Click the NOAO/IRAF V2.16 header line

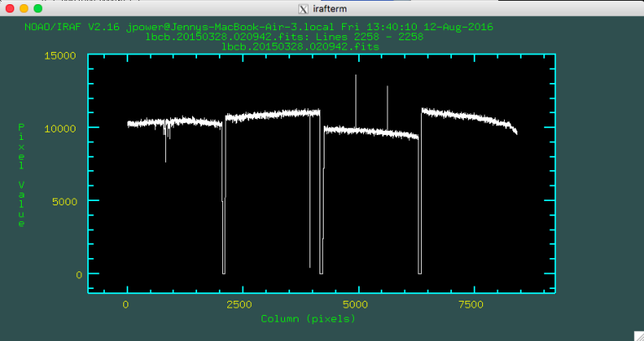259,27
